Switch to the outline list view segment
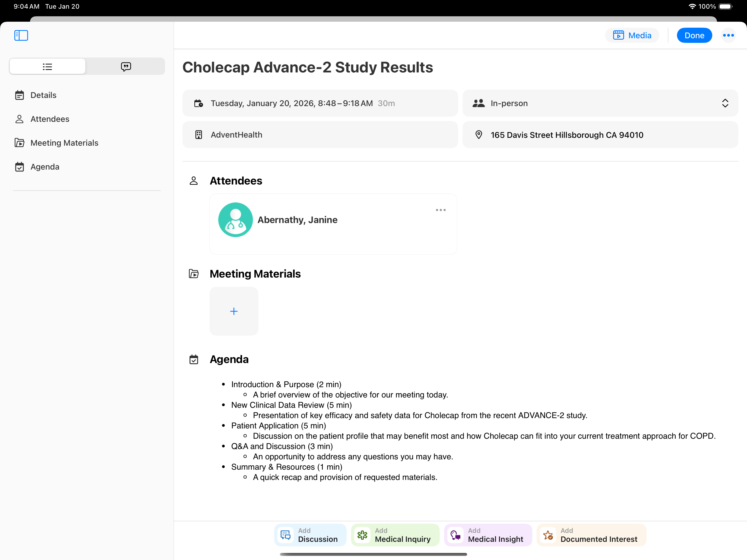This screenshot has width=747, height=560. click(47, 66)
